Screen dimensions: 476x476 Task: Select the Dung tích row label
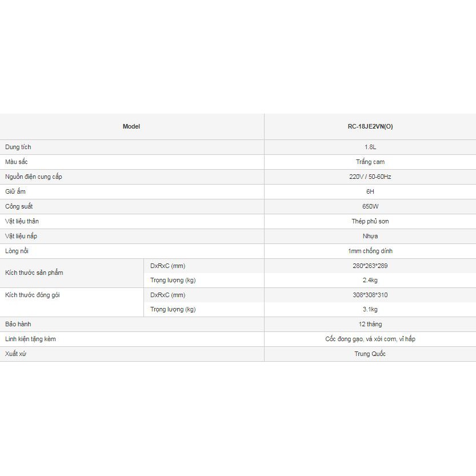[18, 147]
